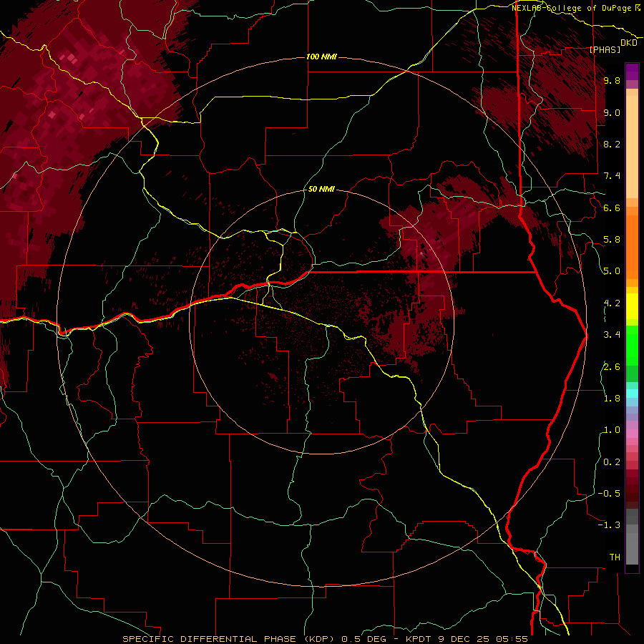644x644 pixels.
Task: Click the 0.5 DEG elevation text in caption
Action: click(364, 639)
